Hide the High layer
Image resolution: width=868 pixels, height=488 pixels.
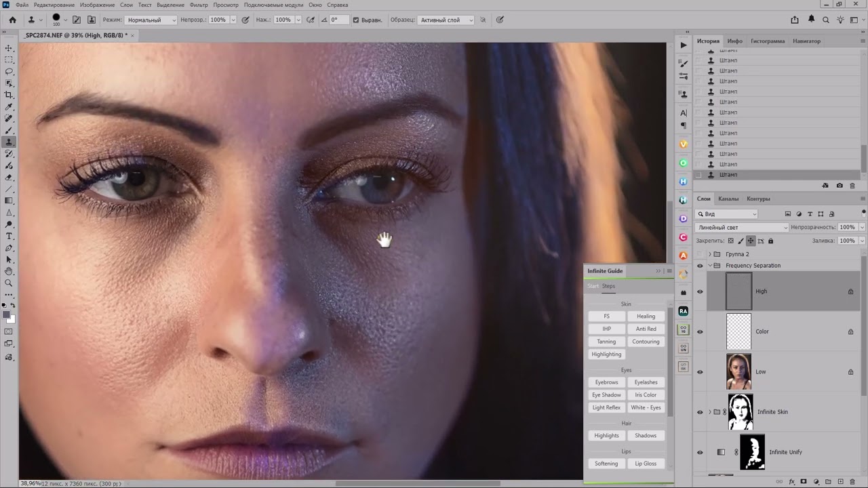coord(700,291)
